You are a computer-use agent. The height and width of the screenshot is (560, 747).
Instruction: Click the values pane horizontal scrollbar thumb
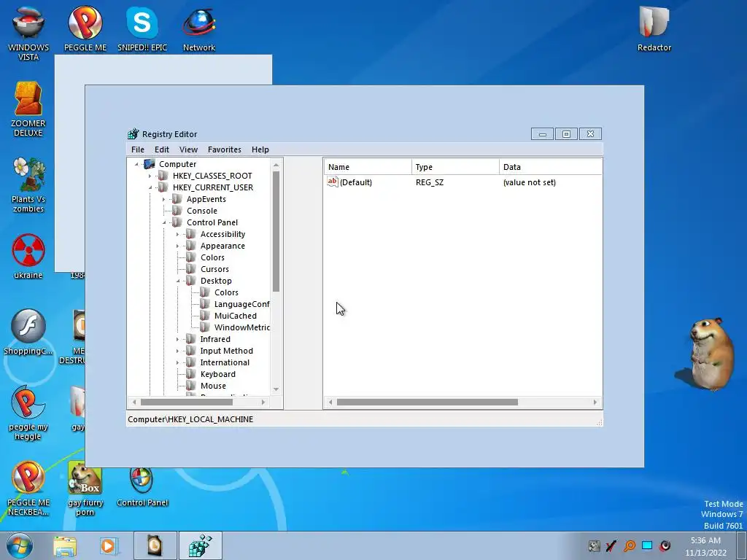[427, 402]
